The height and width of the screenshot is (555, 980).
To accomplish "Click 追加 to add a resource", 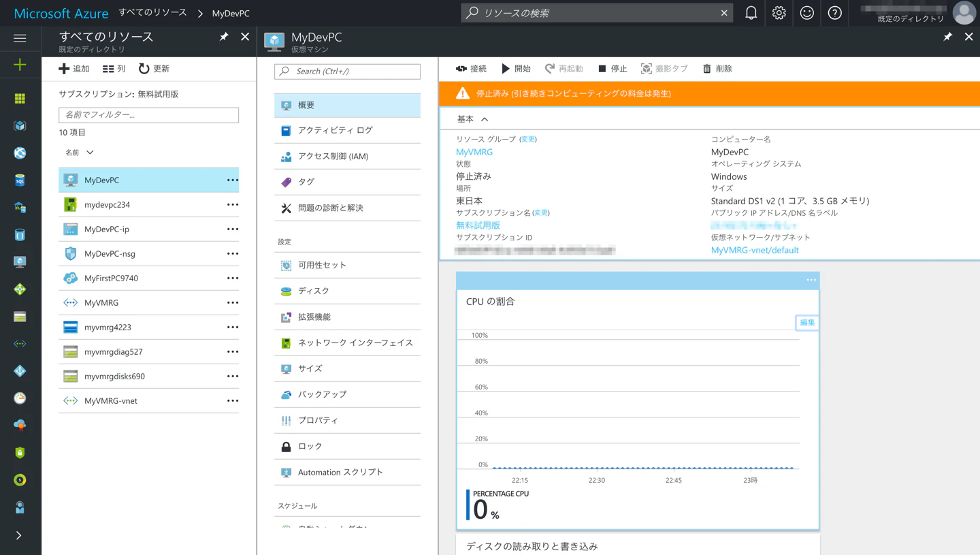I will click(74, 69).
